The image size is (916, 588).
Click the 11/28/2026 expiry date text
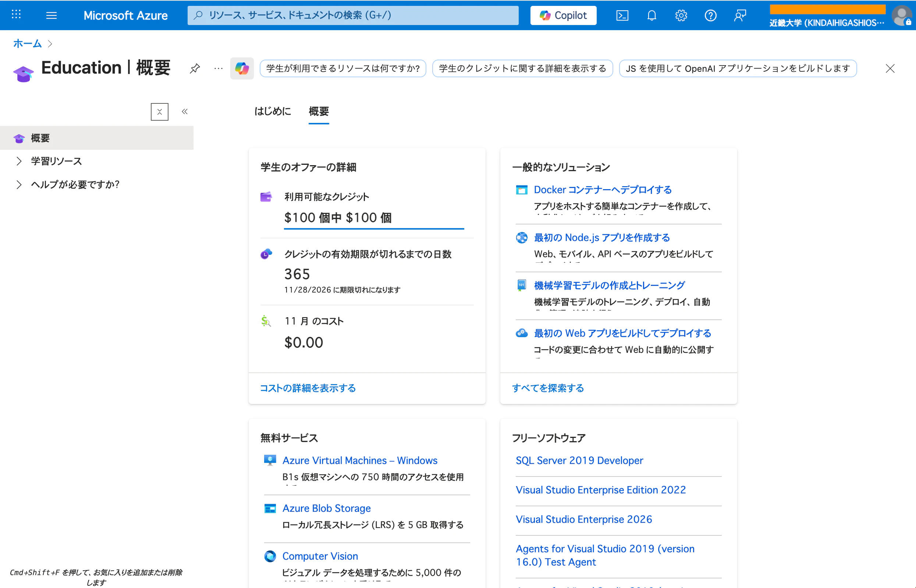click(x=342, y=290)
